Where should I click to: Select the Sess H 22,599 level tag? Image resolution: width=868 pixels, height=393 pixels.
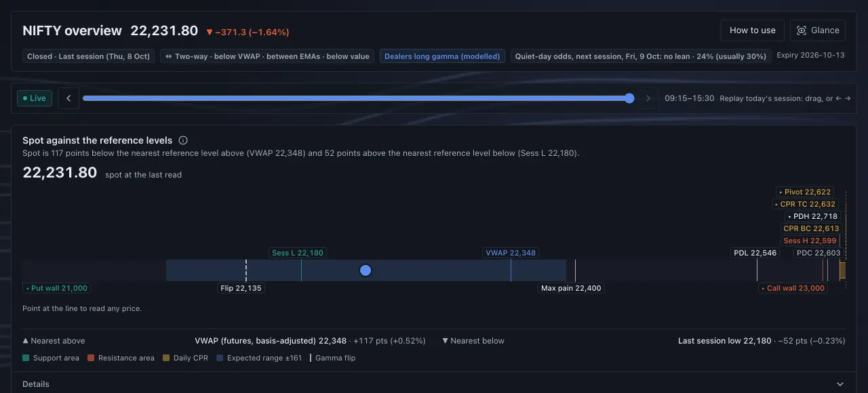pos(810,241)
